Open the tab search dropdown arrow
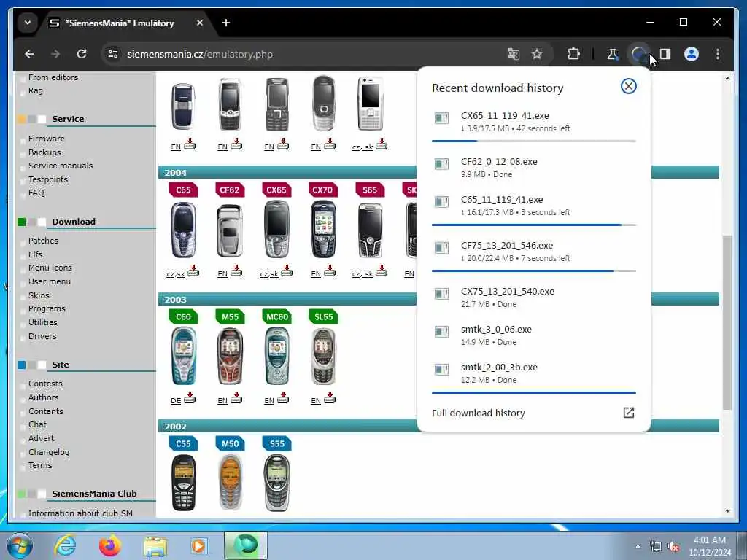 click(28, 23)
